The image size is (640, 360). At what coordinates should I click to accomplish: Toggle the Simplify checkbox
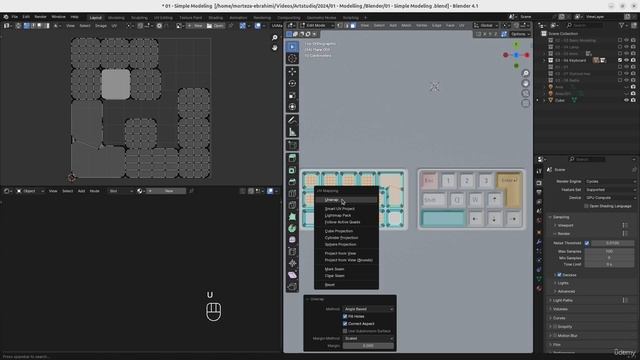tap(555, 327)
